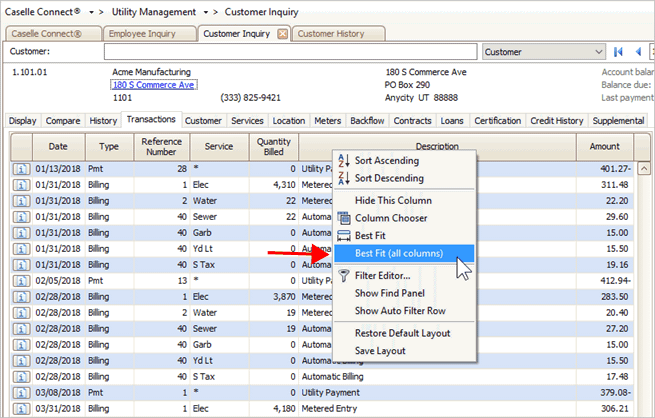This screenshot has width=655, height=418.
Task: Open the Compare tab
Action: pyautogui.click(x=63, y=121)
